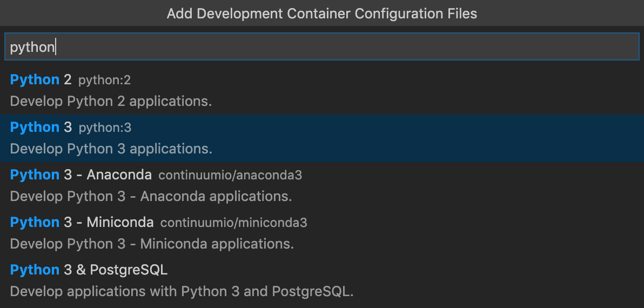Click the "Add Development Container Configuration Files" title
The width and height of the screenshot is (644, 308).
click(321, 14)
